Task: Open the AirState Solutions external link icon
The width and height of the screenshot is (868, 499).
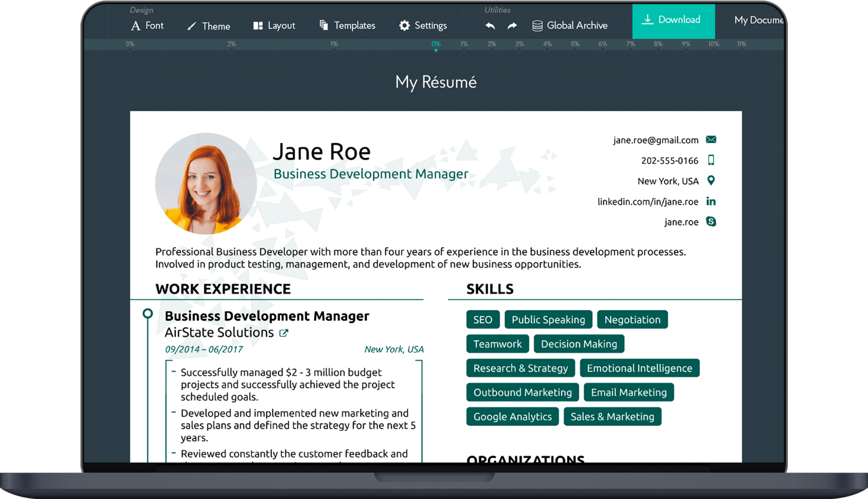Action: click(x=284, y=333)
